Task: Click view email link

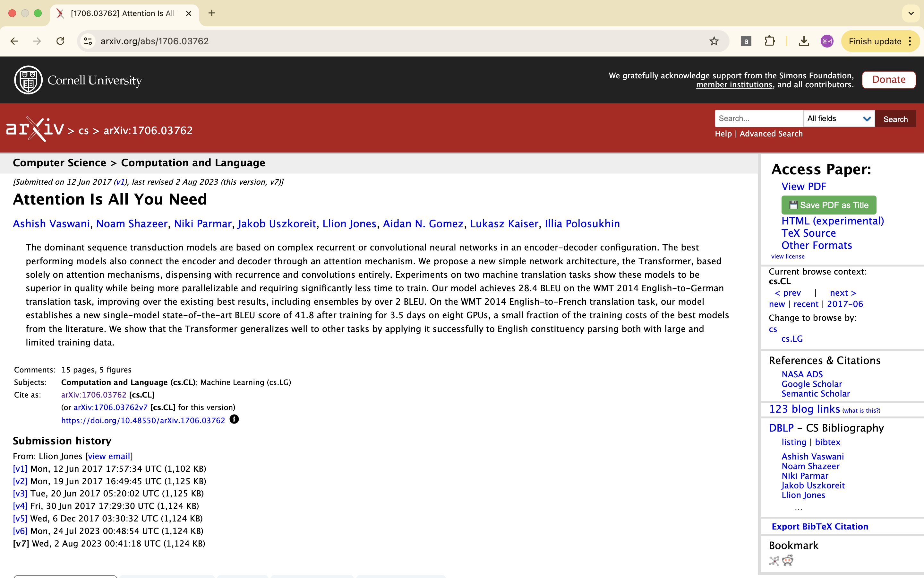Action: pyautogui.click(x=109, y=456)
